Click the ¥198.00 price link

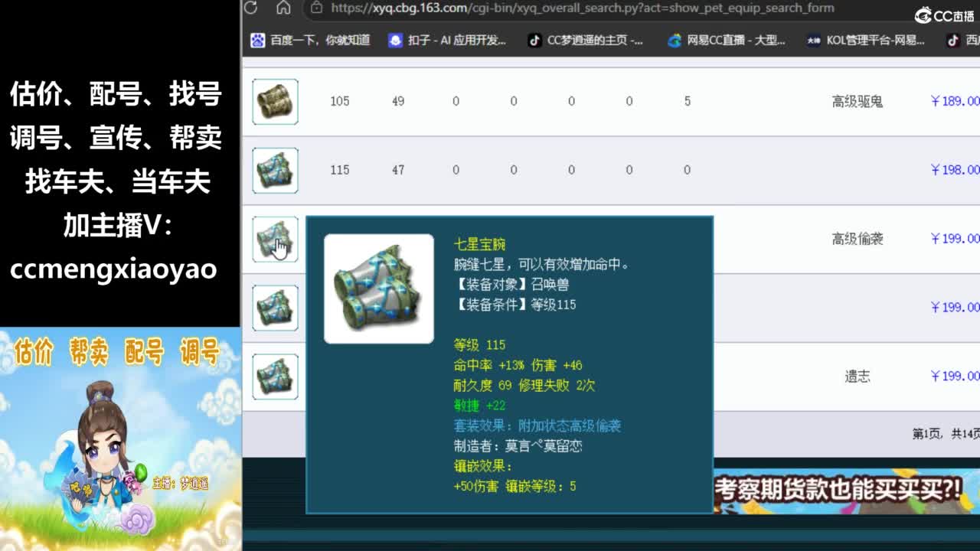point(955,170)
